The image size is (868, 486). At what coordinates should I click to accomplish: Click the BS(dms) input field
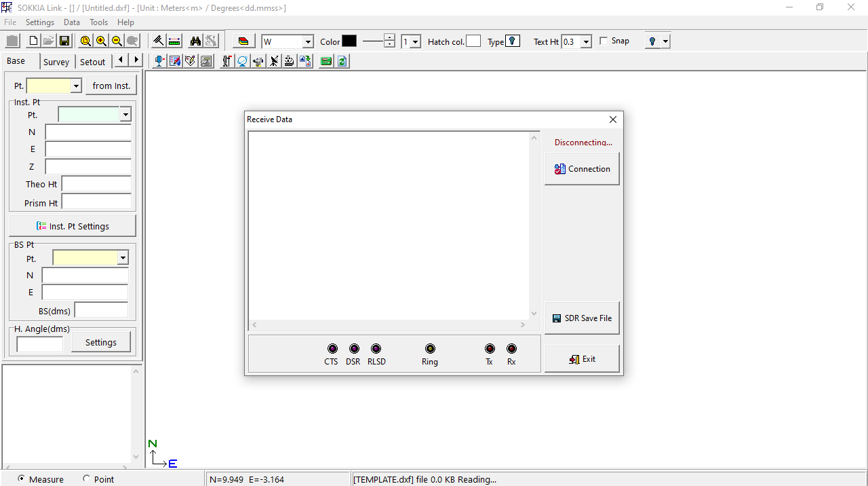[101, 311]
